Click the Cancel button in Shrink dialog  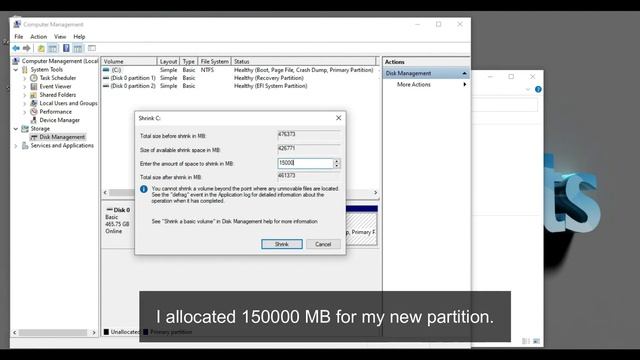pos(323,244)
